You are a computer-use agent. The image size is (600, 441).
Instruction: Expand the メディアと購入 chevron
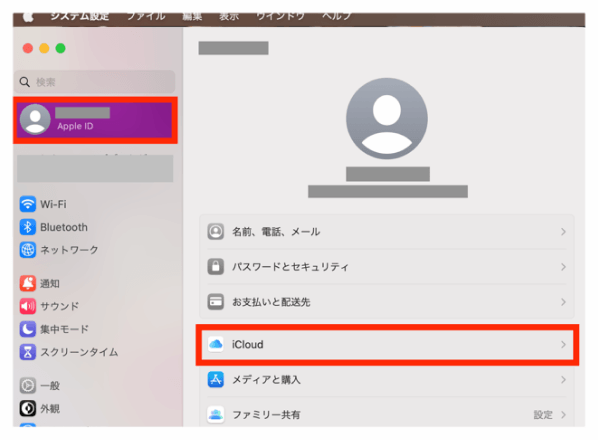tap(563, 380)
